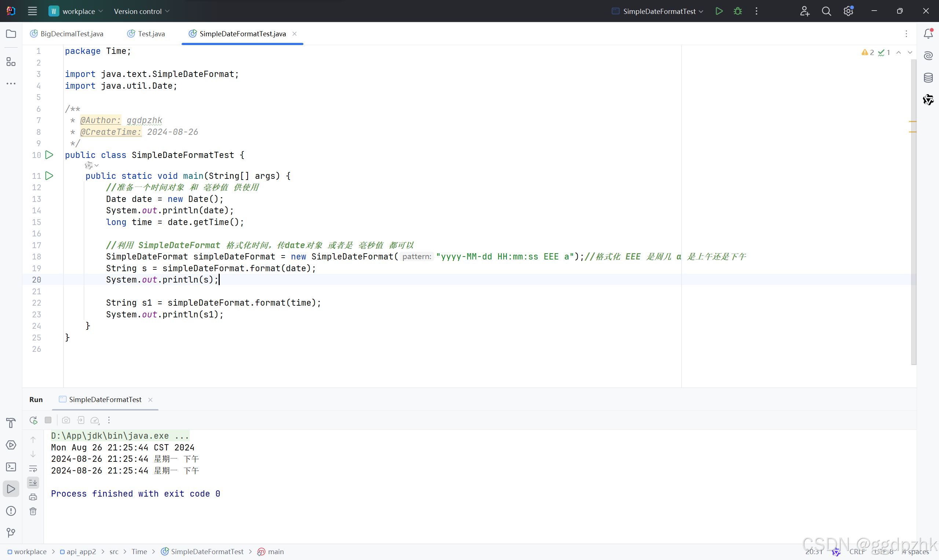Open the SimpleDateFormatTest run configuration dropdown
939x560 pixels.
657,11
